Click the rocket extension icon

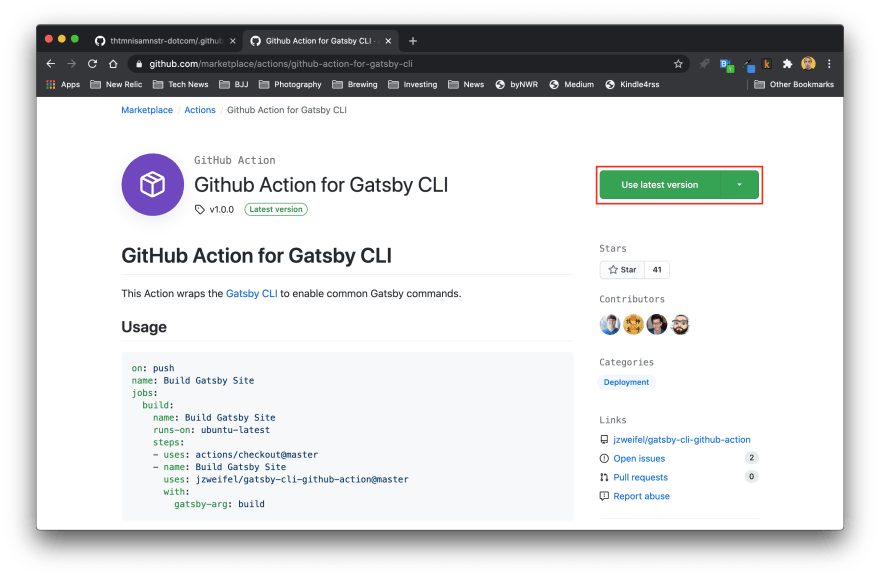point(706,63)
